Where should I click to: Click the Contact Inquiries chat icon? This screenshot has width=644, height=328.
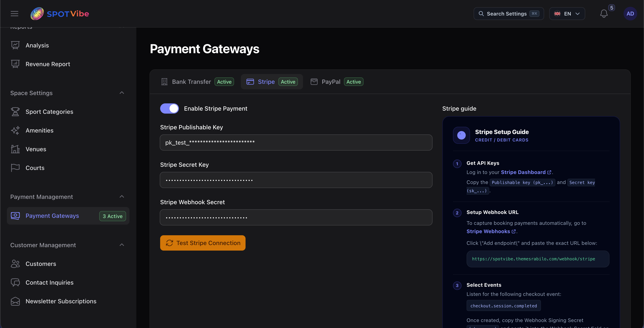(x=15, y=282)
